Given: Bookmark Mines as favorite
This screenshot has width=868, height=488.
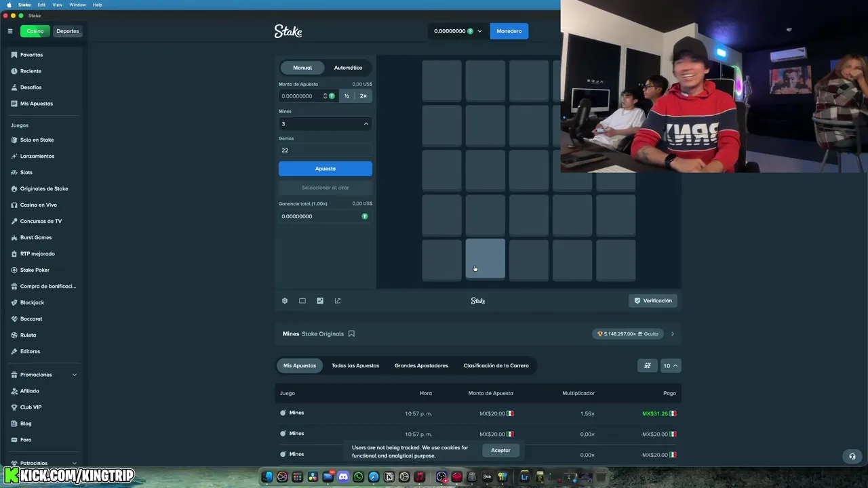Looking at the screenshot, I should [x=351, y=333].
